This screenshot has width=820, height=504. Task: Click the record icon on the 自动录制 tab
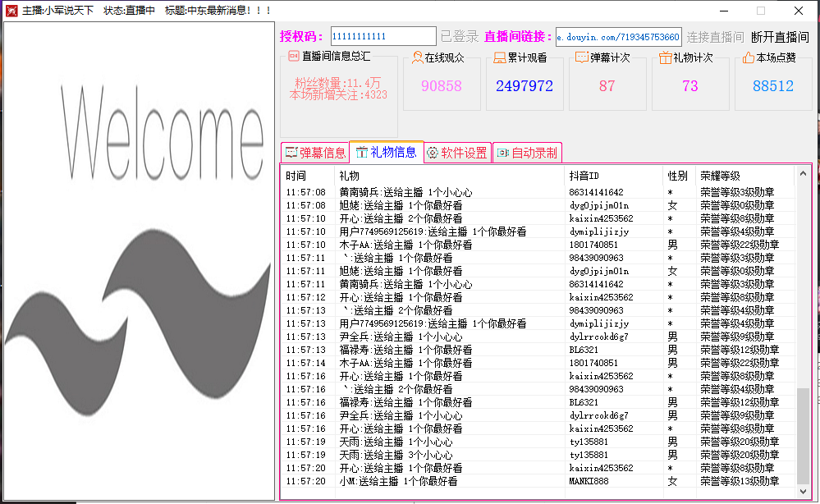click(x=501, y=152)
